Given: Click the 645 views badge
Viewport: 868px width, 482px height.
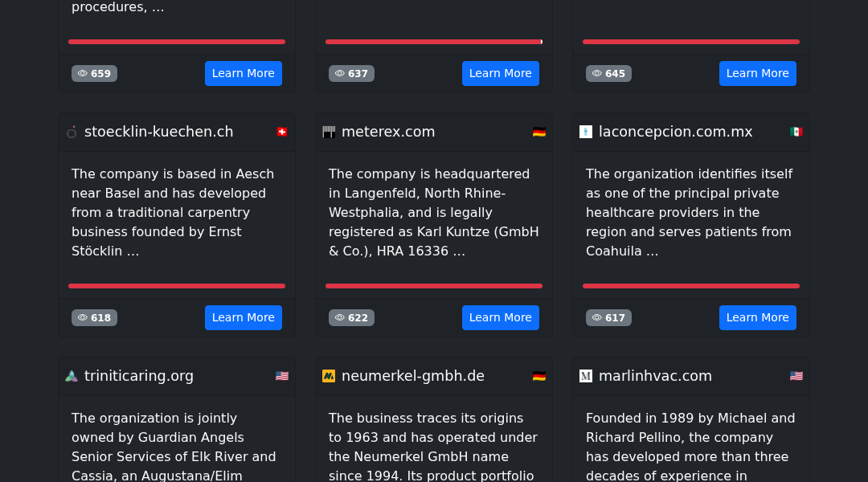Looking at the screenshot, I should pyautogui.click(x=608, y=74).
